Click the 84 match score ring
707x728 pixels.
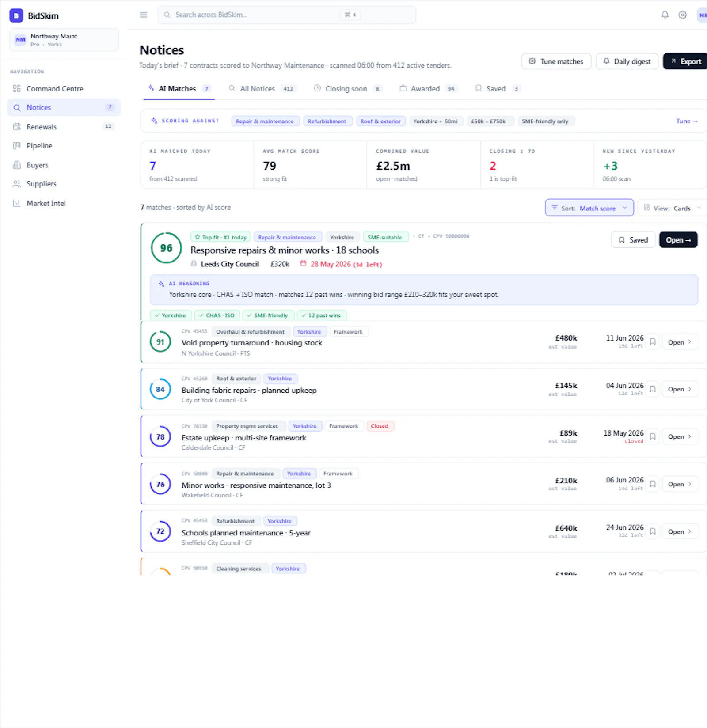tap(160, 389)
